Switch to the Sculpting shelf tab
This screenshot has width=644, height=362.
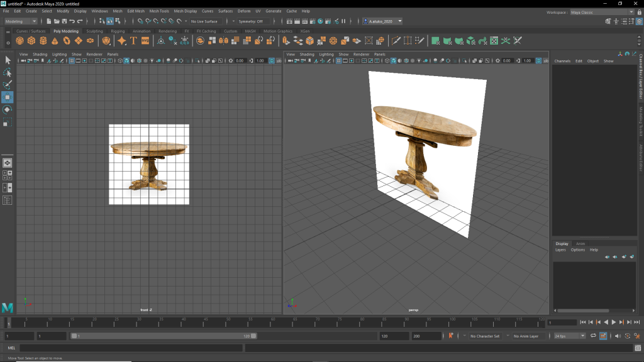94,31
